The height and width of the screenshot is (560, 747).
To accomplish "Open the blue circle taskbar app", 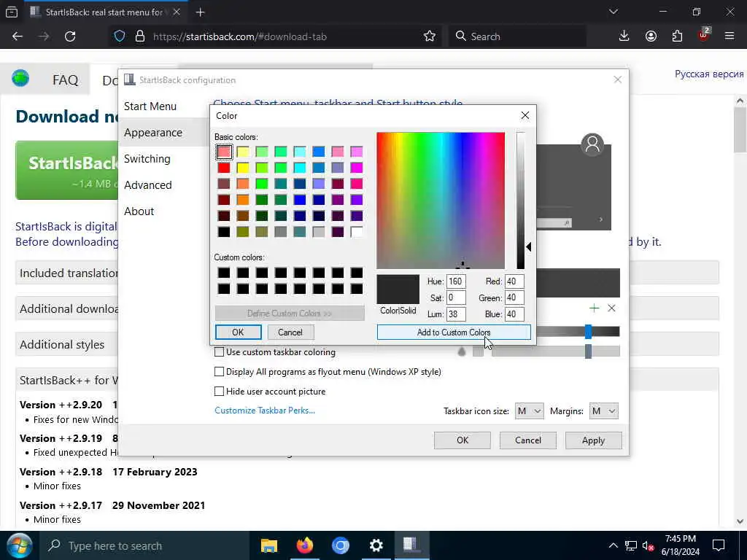I will tap(341, 545).
